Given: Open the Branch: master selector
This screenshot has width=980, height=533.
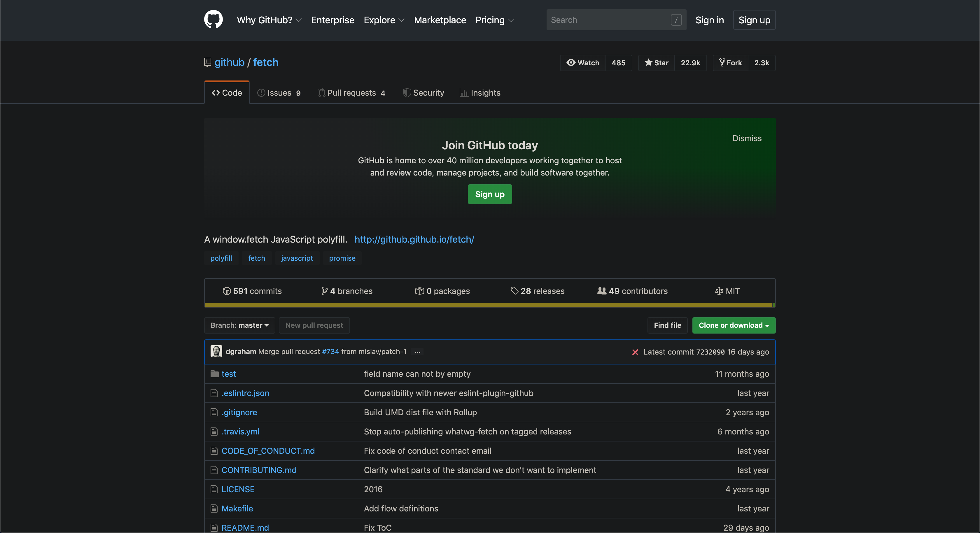Looking at the screenshot, I should [x=239, y=325].
